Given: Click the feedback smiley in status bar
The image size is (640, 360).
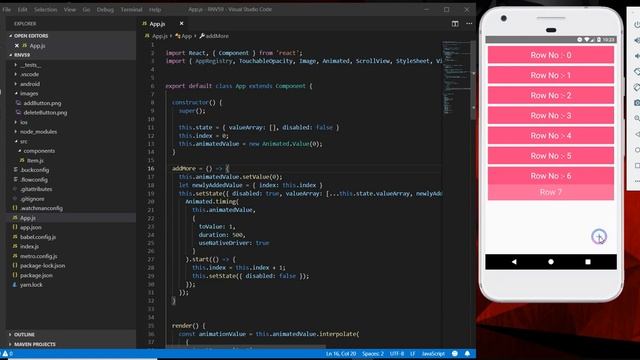Looking at the screenshot, I should 455,353.
